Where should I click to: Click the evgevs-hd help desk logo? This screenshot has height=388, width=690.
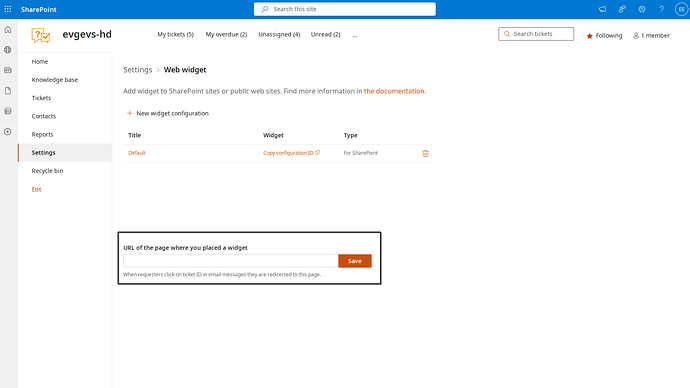[x=40, y=35]
